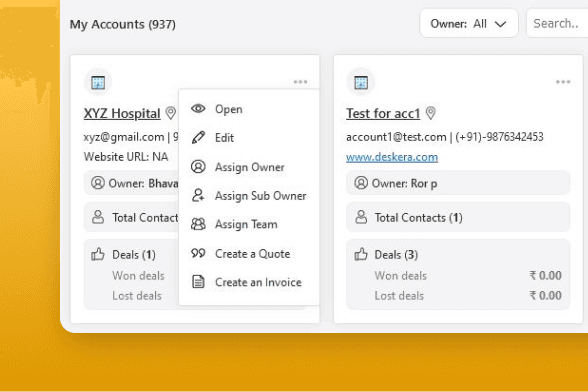Click the thumbs-up Deals icon in Test for acc1
The height and width of the screenshot is (392, 588).
tap(361, 254)
